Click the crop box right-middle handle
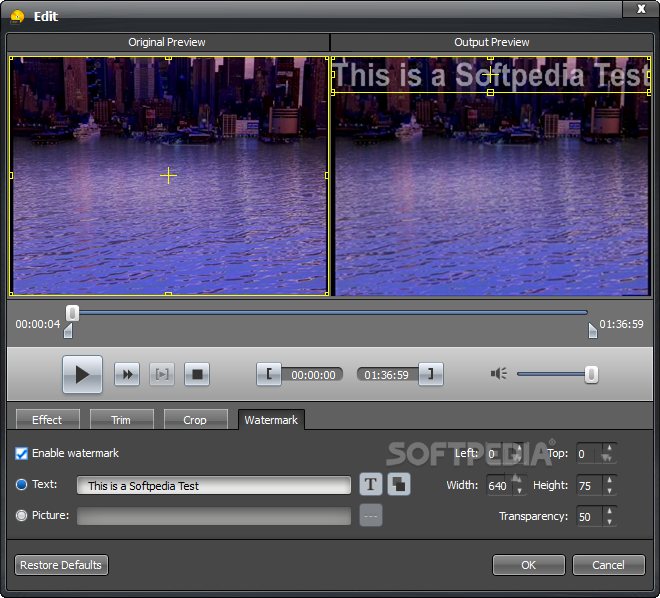The width and height of the screenshot is (660, 598). (x=327, y=175)
